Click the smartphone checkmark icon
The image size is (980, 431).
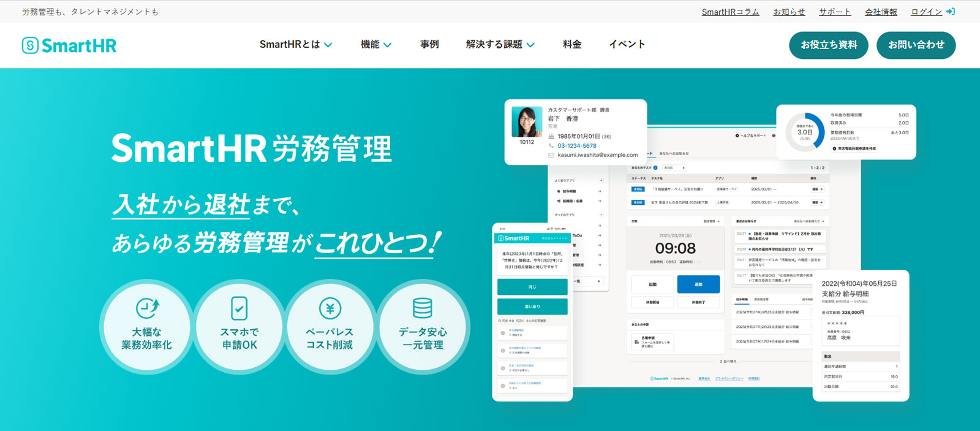(239, 308)
